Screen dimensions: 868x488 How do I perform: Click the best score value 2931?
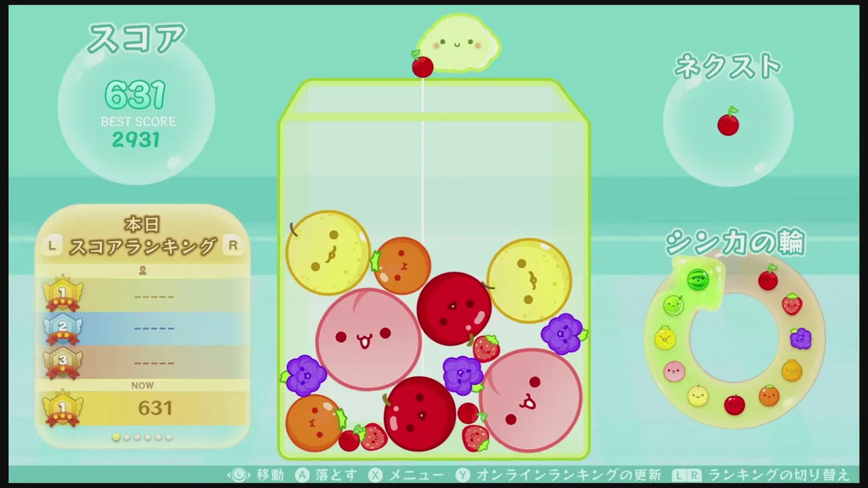coord(136,140)
